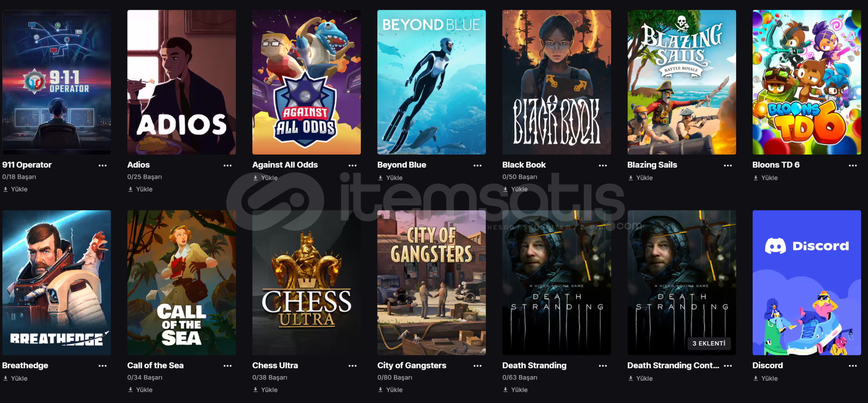Open the three-dot menu for Adios
The width and height of the screenshot is (868, 403).
coord(228,165)
